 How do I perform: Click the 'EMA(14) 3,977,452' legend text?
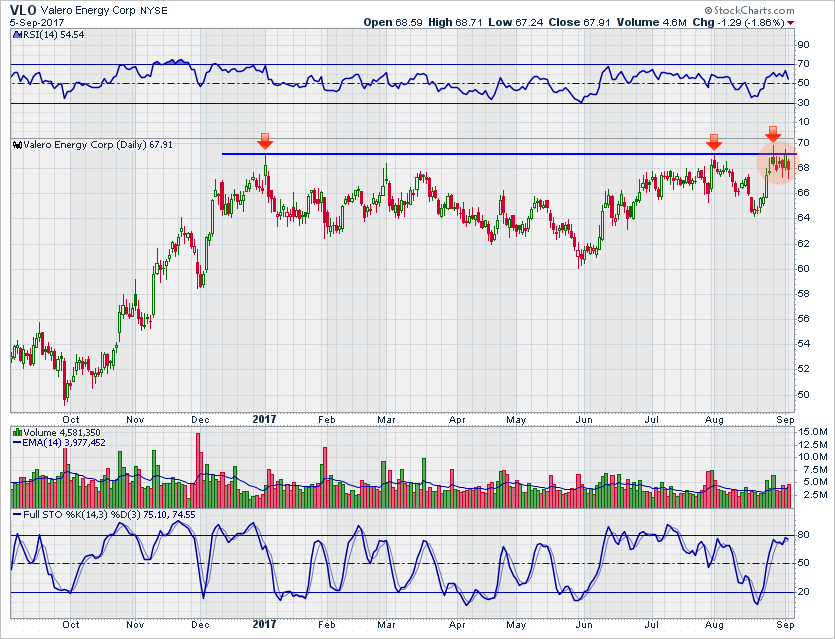tap(64, 443)
